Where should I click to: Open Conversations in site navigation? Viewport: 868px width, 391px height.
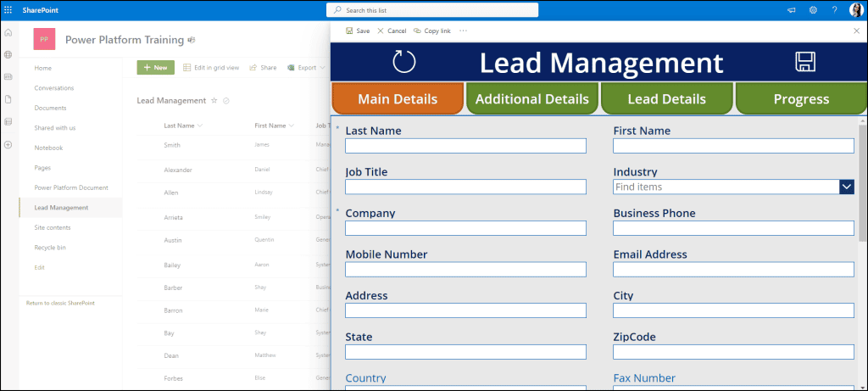coord(53,88)
